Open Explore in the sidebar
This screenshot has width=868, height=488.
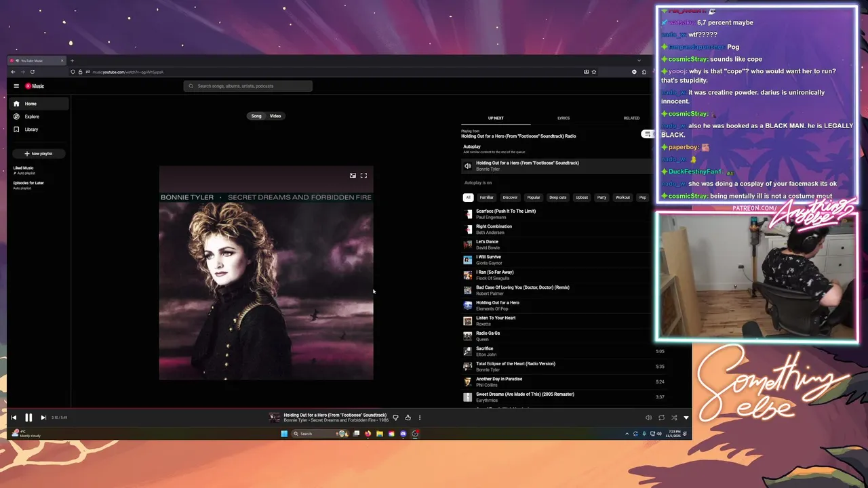(39, 117)
